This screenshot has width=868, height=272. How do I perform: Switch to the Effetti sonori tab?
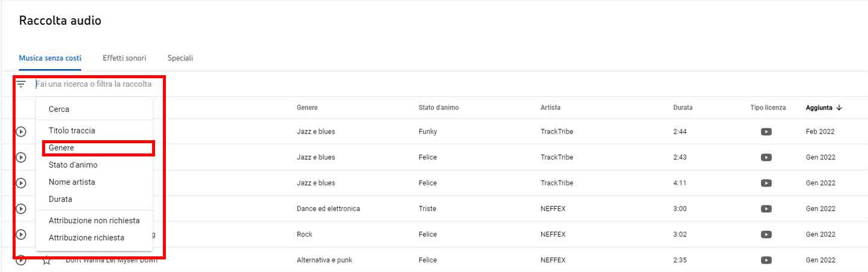point(124,58)
